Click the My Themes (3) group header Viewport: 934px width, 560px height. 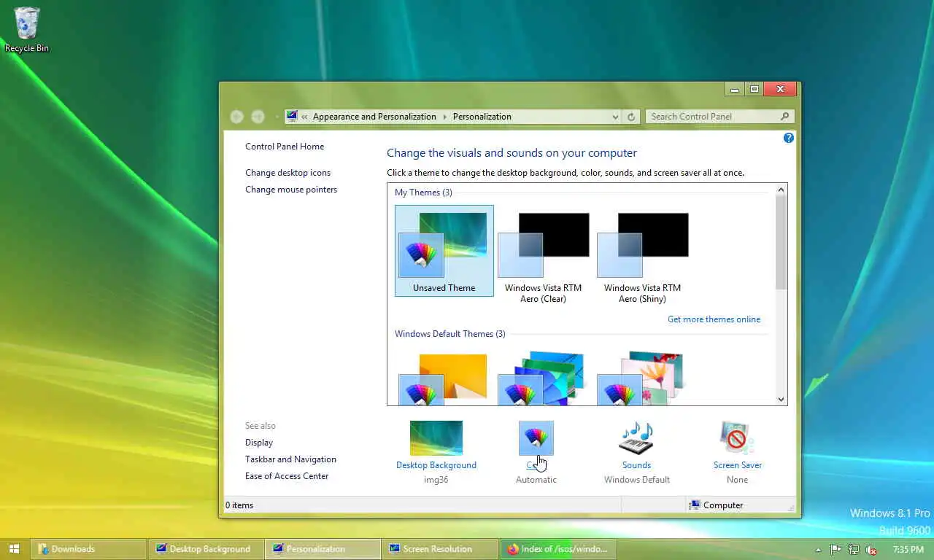tap(423, 192)
